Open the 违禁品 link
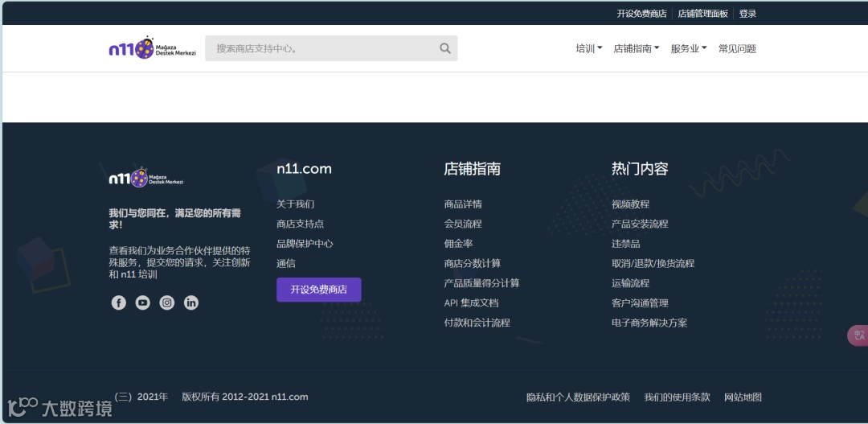868x424 pixels. (x=626, y=244)
